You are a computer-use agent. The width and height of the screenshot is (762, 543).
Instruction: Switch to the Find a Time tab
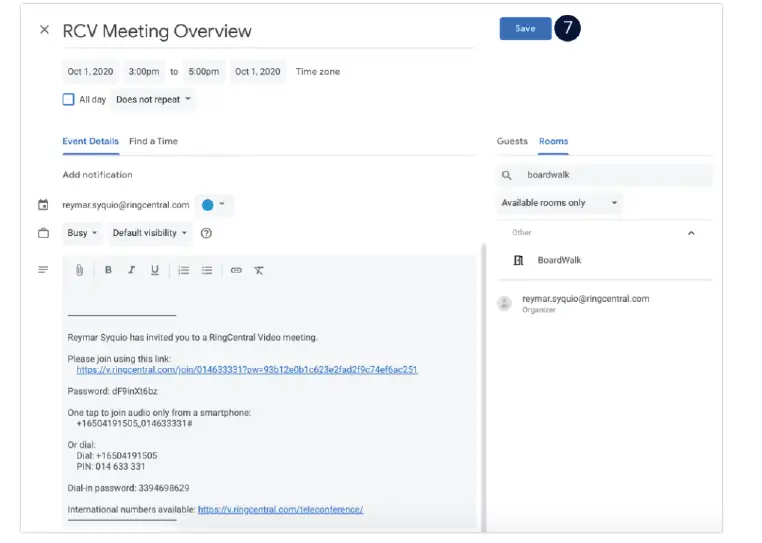click(153, 141)
